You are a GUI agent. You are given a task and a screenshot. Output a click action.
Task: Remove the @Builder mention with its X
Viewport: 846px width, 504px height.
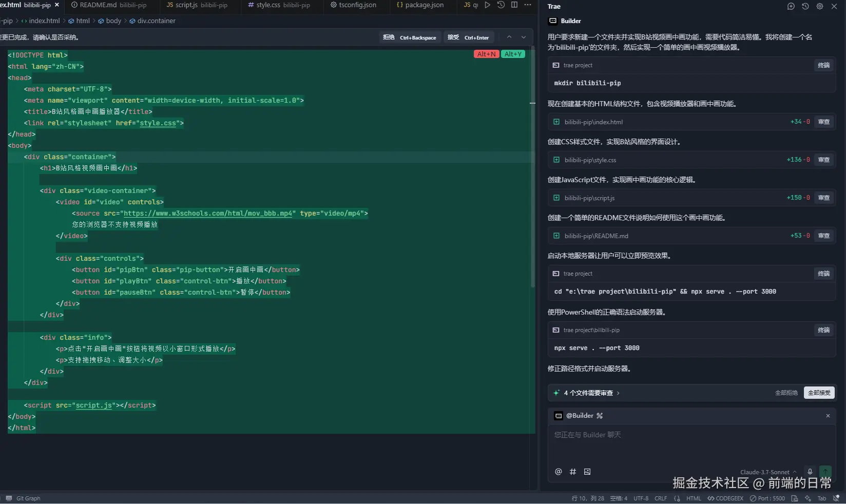pyautogui.click(x=828, y=416)
